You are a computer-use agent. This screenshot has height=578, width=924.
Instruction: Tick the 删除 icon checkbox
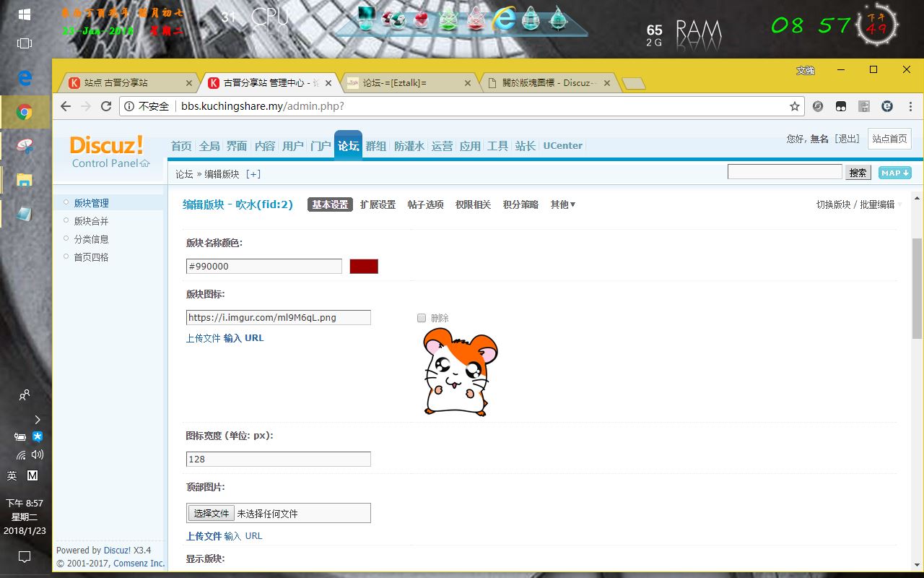(422, 318)
